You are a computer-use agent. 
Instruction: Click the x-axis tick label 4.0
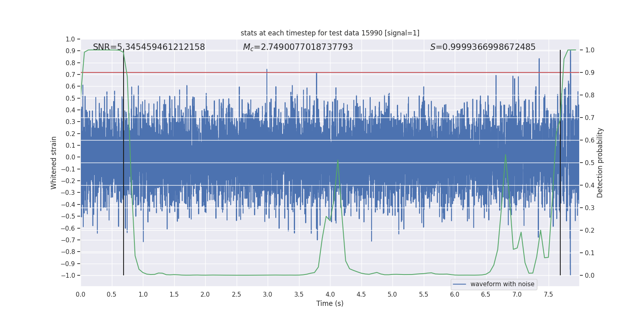coord(330,295)
